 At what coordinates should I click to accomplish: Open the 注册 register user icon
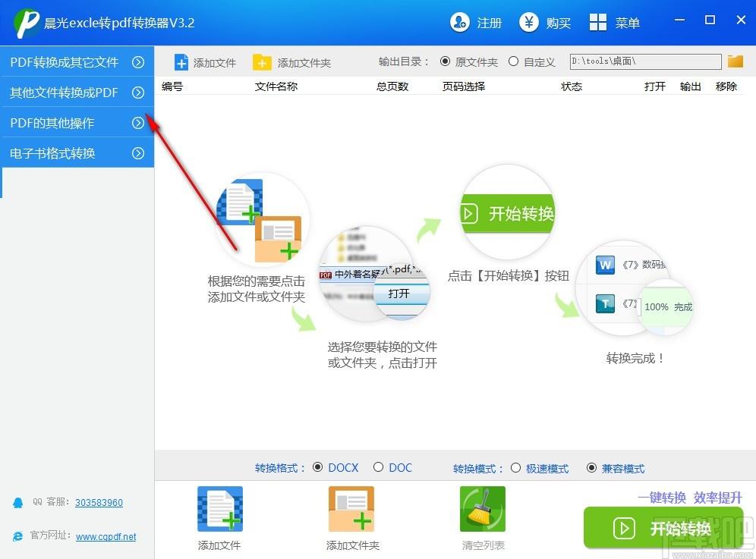tap(460, 22)
